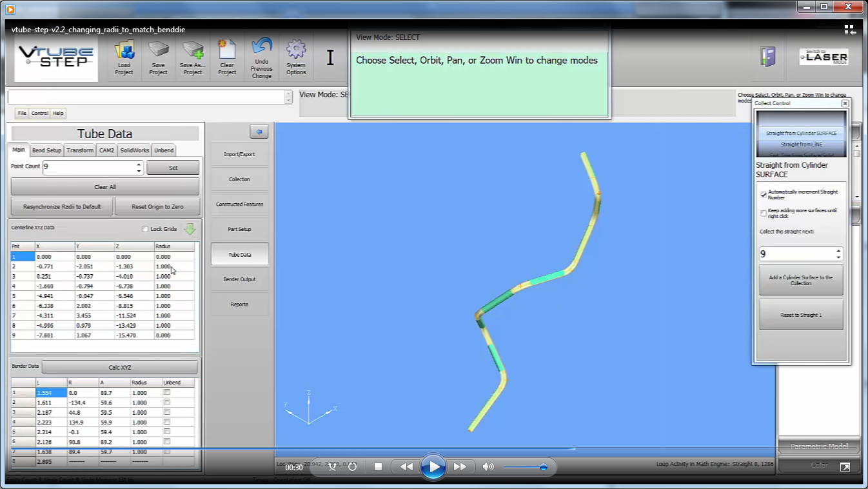Open the SolidWorks tab
868x489 pixels.
134,150
